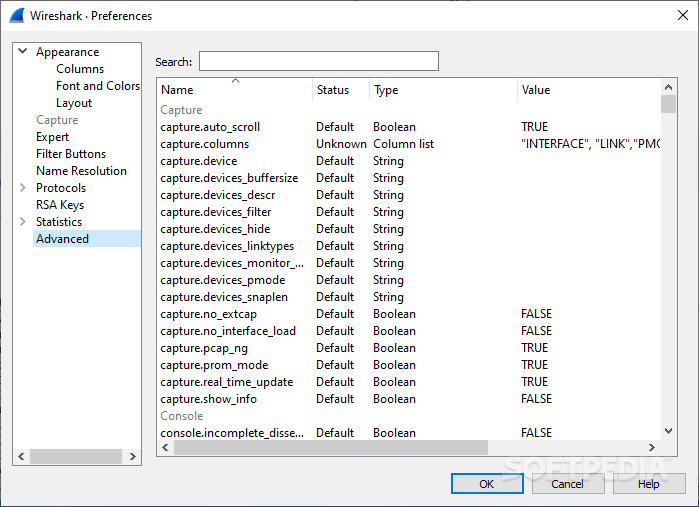
Task: Select the capture.devices_monitor_... row
Action: tap(409, 263)
